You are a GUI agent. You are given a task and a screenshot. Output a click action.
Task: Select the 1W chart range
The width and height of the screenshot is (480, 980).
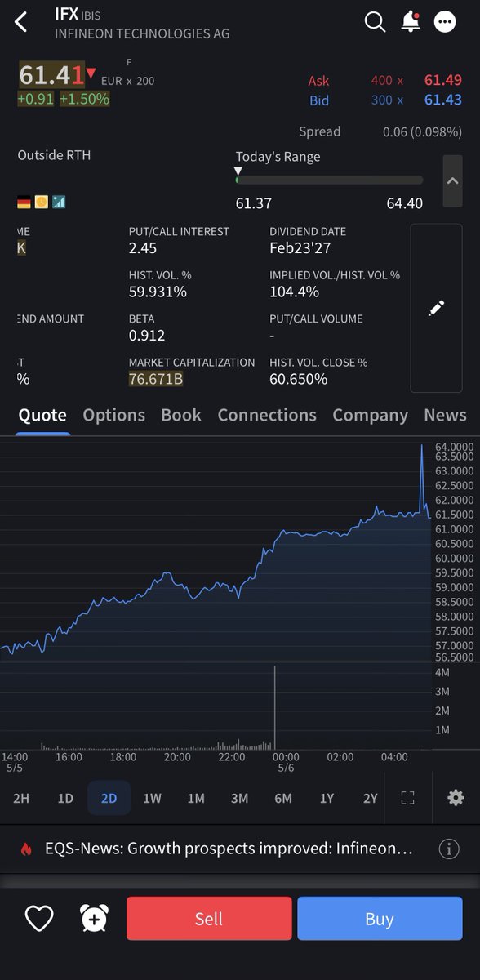point(152,798)
